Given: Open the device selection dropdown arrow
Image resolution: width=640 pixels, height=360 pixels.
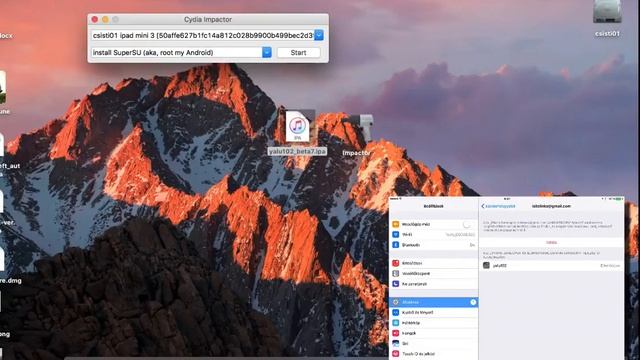Looking at the screenshot, I should [x=319, y=35].
